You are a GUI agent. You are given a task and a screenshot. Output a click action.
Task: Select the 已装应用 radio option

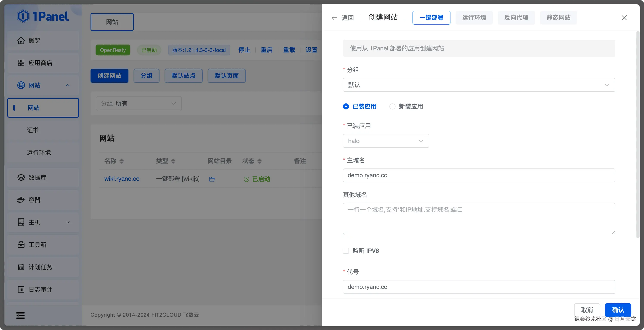(x=346, y=107)
